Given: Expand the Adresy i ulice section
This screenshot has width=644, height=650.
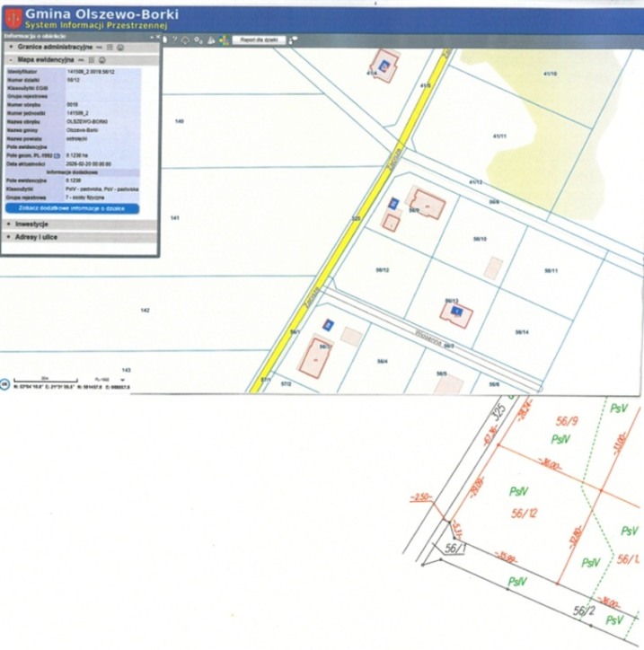Looking at the screenshot, I should pos(9,237).
